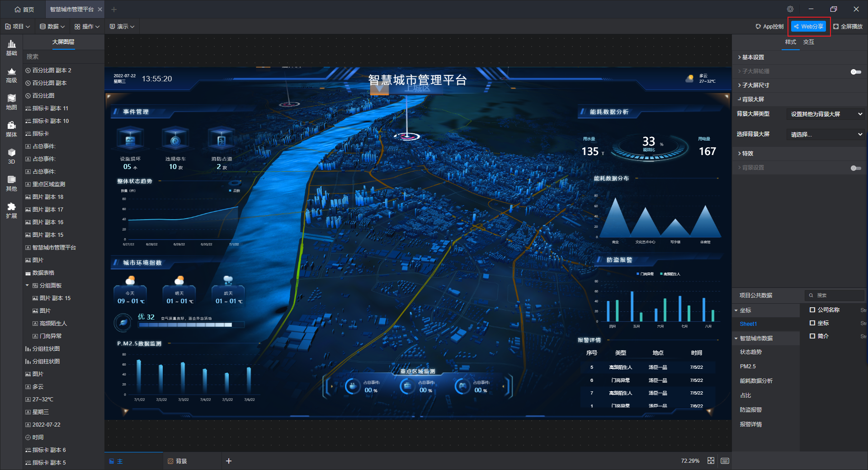This screenshot has width=868, height=470.
Task: Click the 全屏播放 button
Action: [x=848, y=27]
